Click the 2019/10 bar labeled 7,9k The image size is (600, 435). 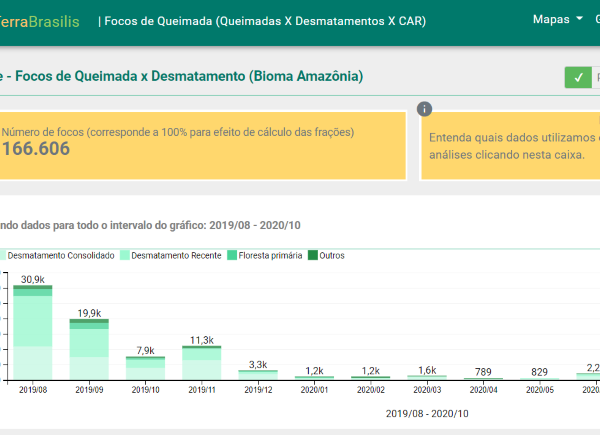point(145,367)
